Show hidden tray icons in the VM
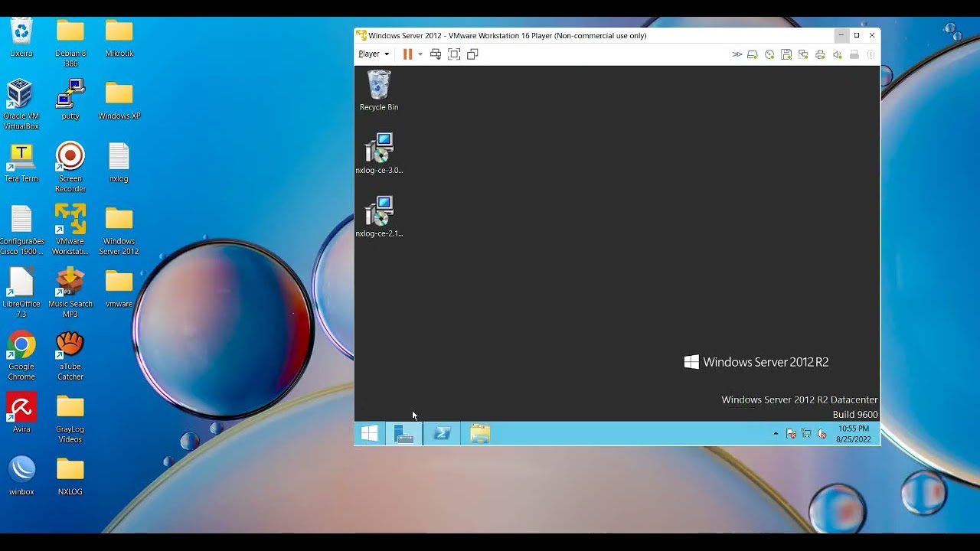Viewport: 980px width, 551px height. coord(776,434)
